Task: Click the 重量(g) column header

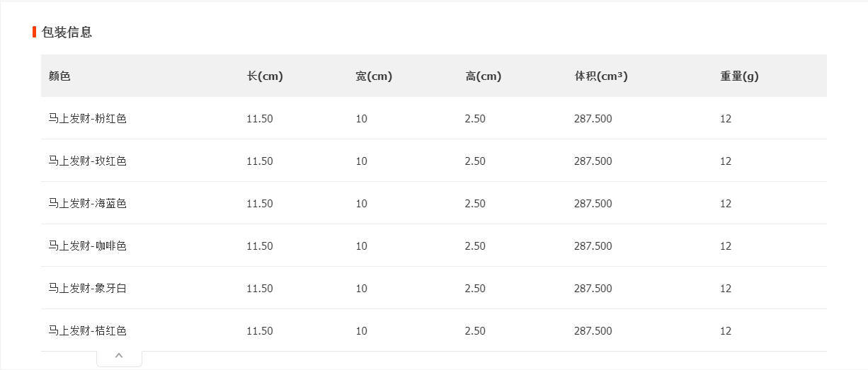Action: 739,76
